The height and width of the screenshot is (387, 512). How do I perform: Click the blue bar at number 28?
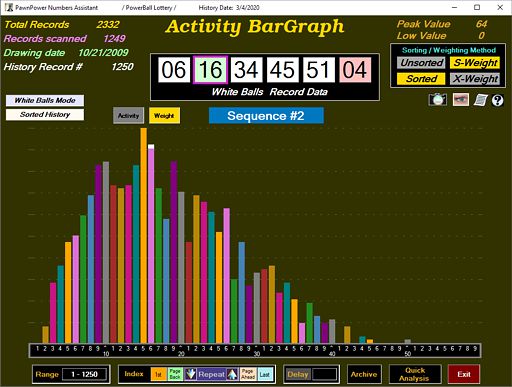pos(242,292)
